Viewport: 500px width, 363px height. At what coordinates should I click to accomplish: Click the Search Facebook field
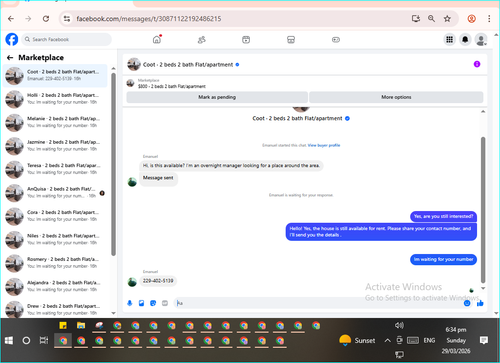click(67, 39)
